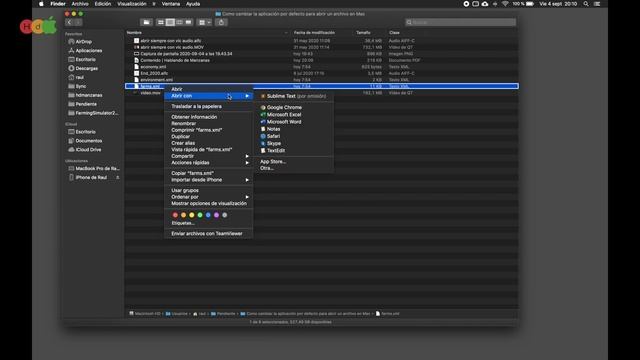The width and height of the screenshot is (640, 360).
Task: Open Spotlight search in the menu bar
Action: click(586, 4)
